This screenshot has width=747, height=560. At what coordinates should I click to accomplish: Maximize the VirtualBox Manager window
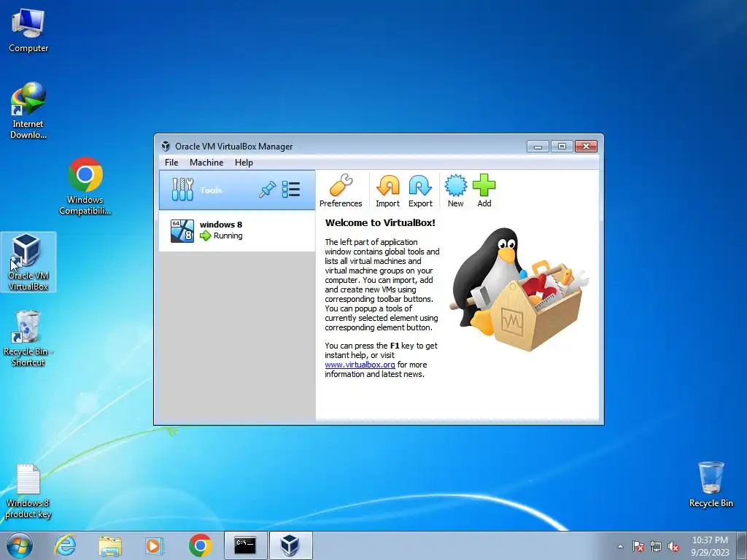point(562,146)
